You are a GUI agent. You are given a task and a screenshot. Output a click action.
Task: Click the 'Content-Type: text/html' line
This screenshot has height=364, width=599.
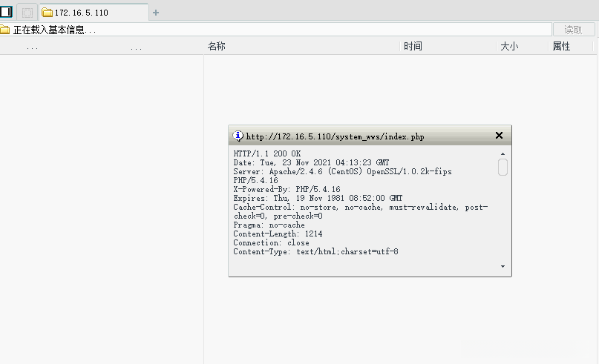click(316, 251)
